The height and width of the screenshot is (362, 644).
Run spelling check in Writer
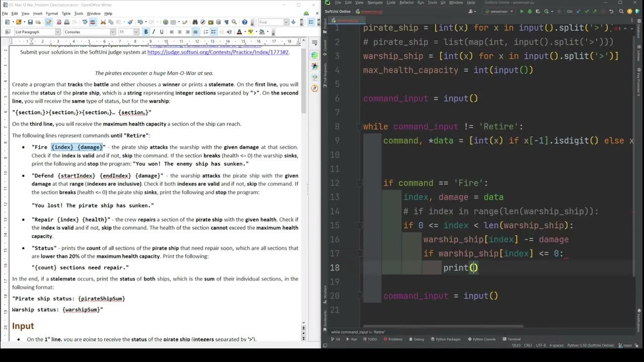[85, 22]
